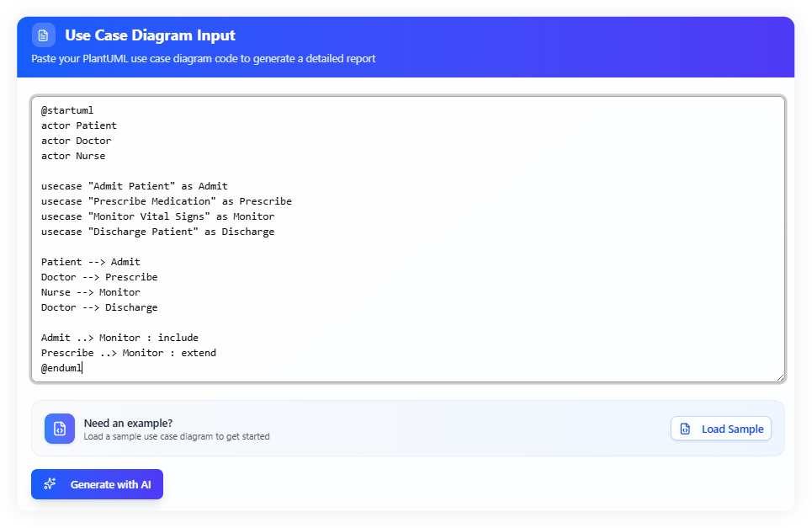Place cursor at end of @enduml
This screenshot has width=812, height=528.
(x=82, y=368)
